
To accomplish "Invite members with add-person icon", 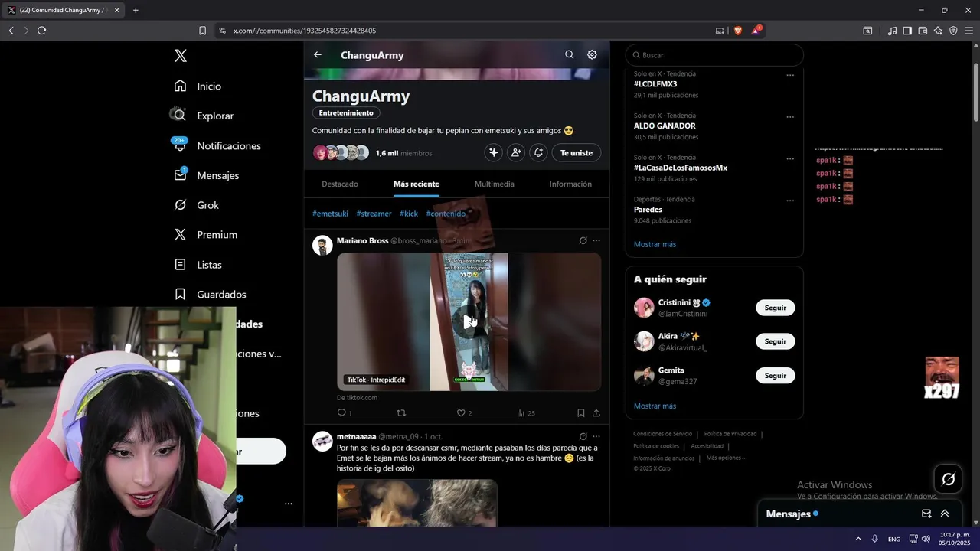I will click(x=516, y=152).
